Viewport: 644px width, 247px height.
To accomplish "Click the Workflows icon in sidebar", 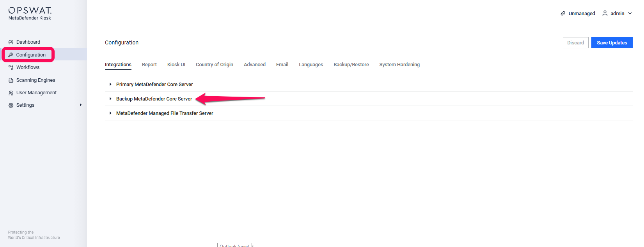I will [11, 67].
